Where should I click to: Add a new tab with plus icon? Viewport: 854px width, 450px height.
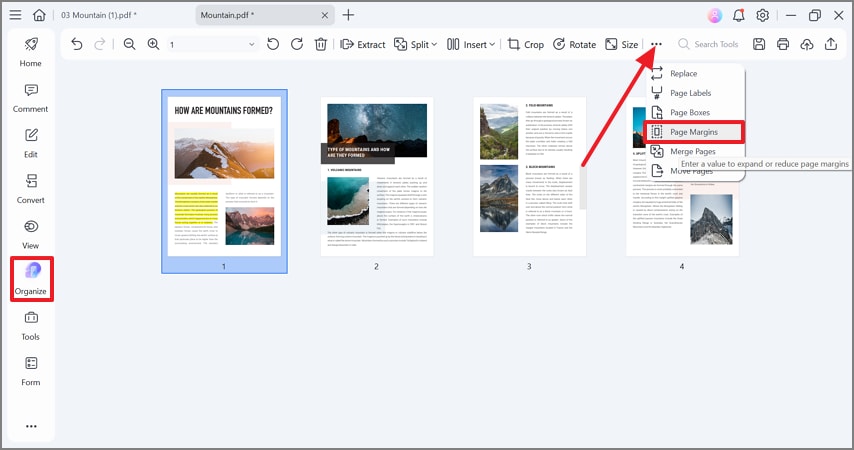[348, 15]
